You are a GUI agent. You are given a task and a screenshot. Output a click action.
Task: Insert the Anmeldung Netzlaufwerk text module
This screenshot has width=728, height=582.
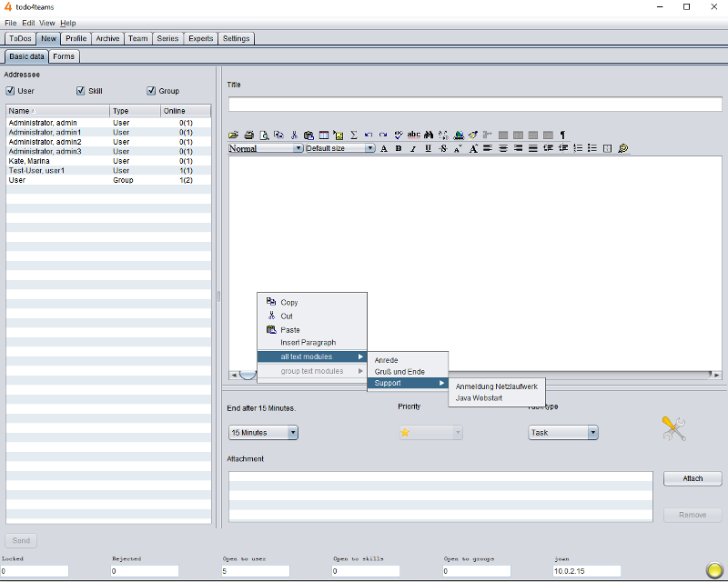tap(497, 386)
